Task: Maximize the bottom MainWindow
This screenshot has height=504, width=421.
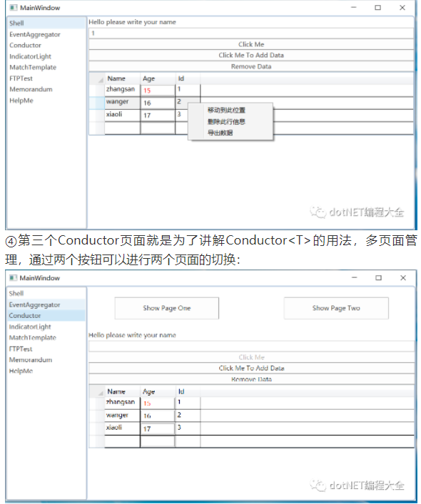Action: tap(379, 278)
